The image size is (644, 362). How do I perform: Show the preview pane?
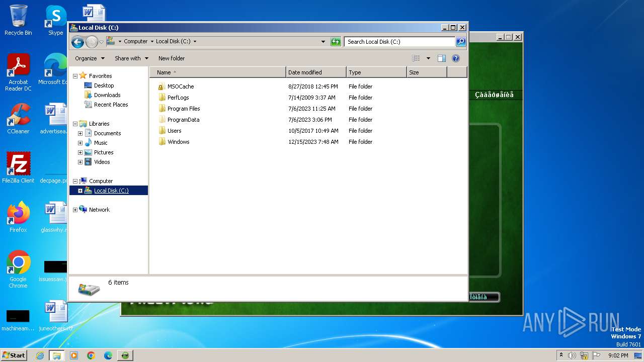[x=441, y=58]
